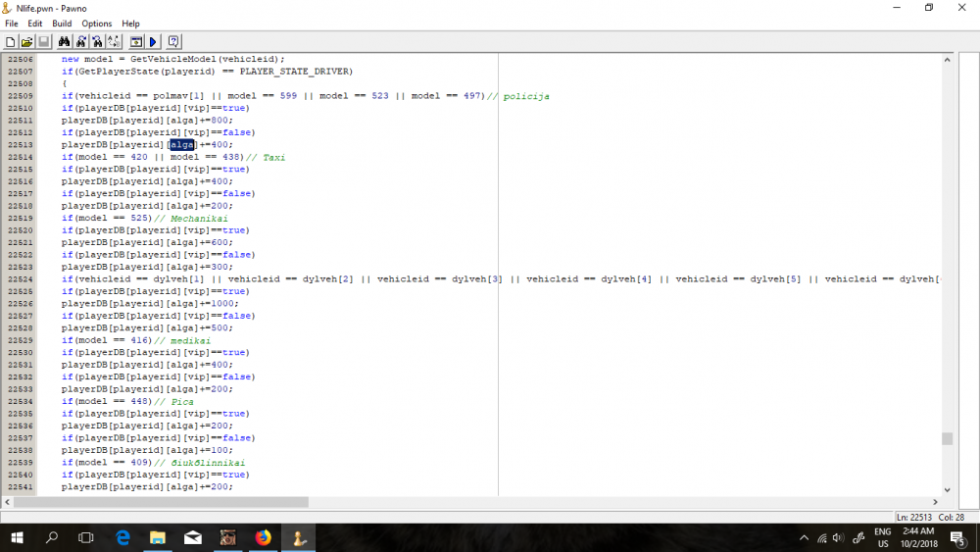The width and height of the screenshot is (980, 552).
Task: Create a new file with the New toolbar icon
Action: [10, 42]
